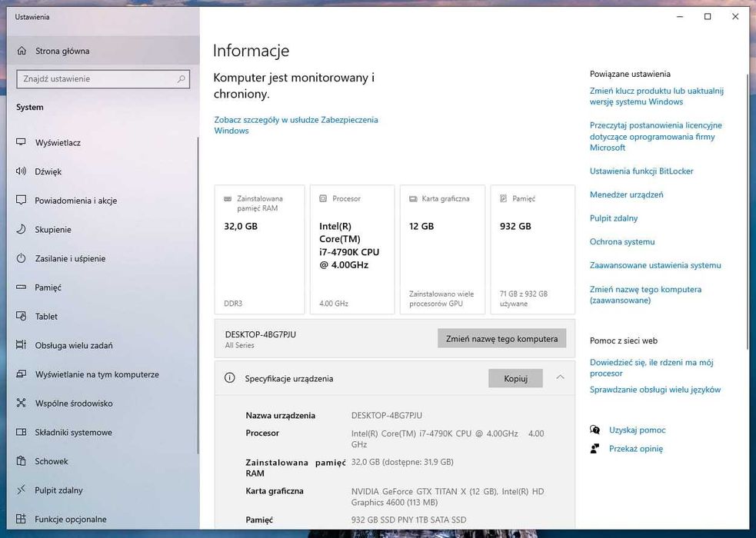Open Pulpit zdalny related settings link
The image size is (756, 538).
click(x=613, y=218)
